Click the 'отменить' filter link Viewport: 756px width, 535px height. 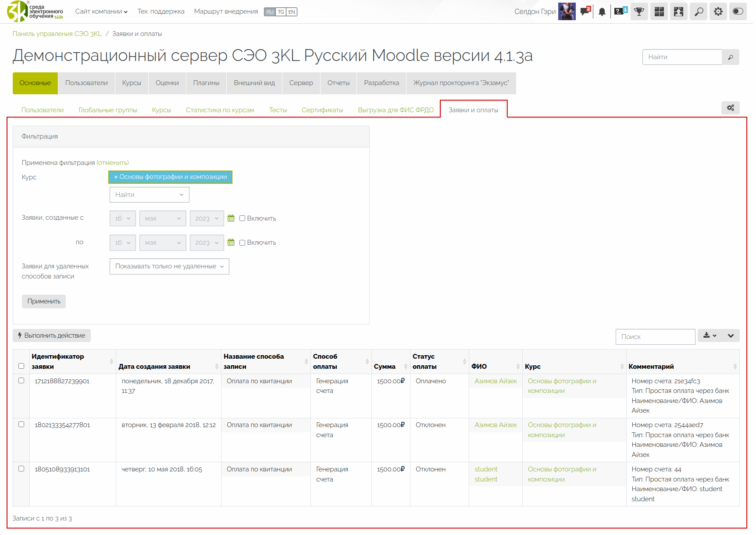click(x=113, y=163)
